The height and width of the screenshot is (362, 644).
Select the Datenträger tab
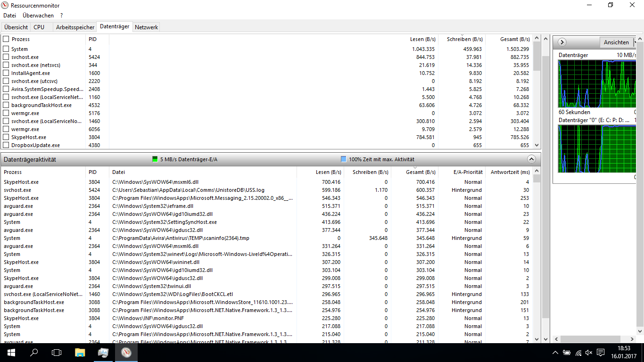point(115,26)
